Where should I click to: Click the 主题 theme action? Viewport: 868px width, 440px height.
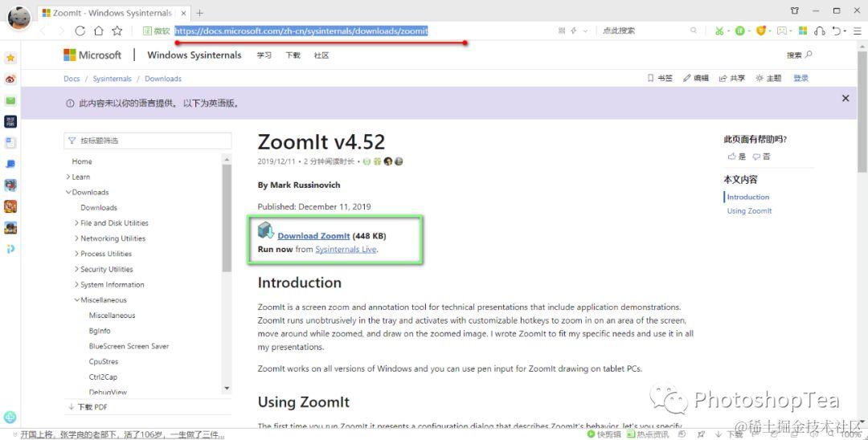pyautogui.click(x=769, y=79)
